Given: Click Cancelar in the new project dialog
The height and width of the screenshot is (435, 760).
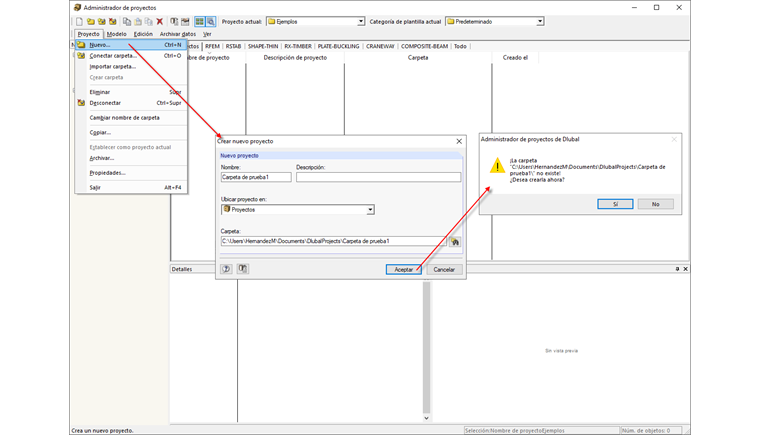Looking at the screenshot, I should point(444,270).
